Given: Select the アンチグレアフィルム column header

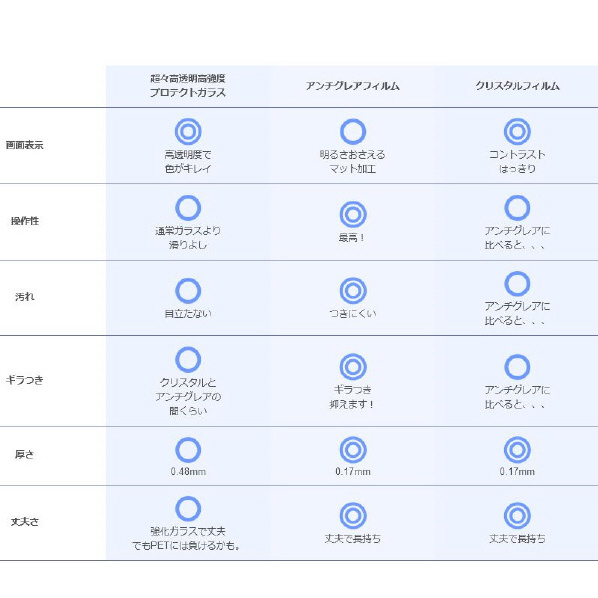Looking at the screenshot, I should [x=352, y=86].
